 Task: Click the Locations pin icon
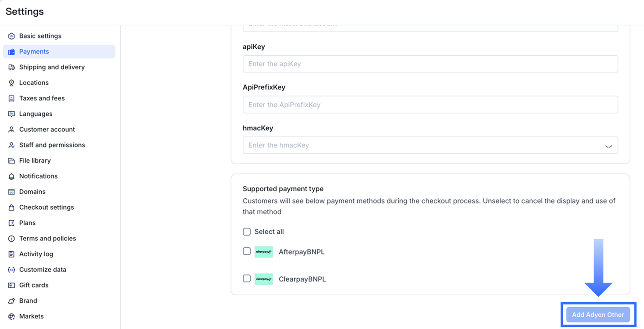click(11, 83)
